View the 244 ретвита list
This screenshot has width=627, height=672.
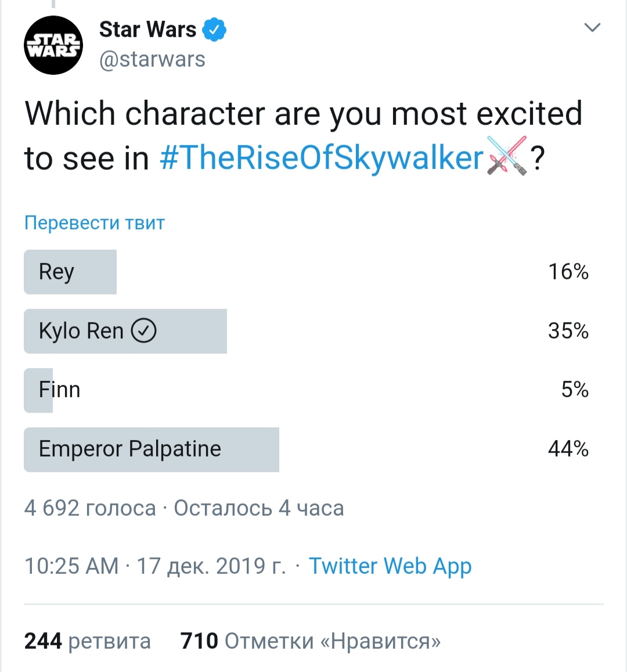[87, 641]
